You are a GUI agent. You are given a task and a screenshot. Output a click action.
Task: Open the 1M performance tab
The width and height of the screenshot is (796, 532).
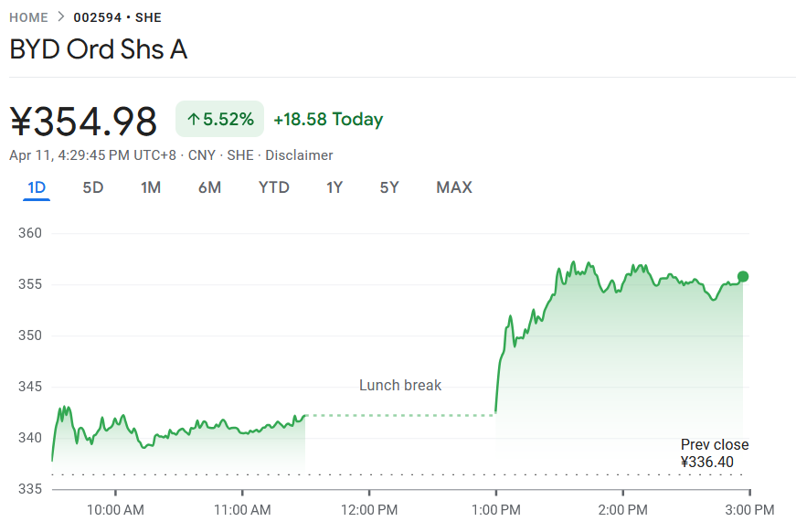(x=150, y=186)
